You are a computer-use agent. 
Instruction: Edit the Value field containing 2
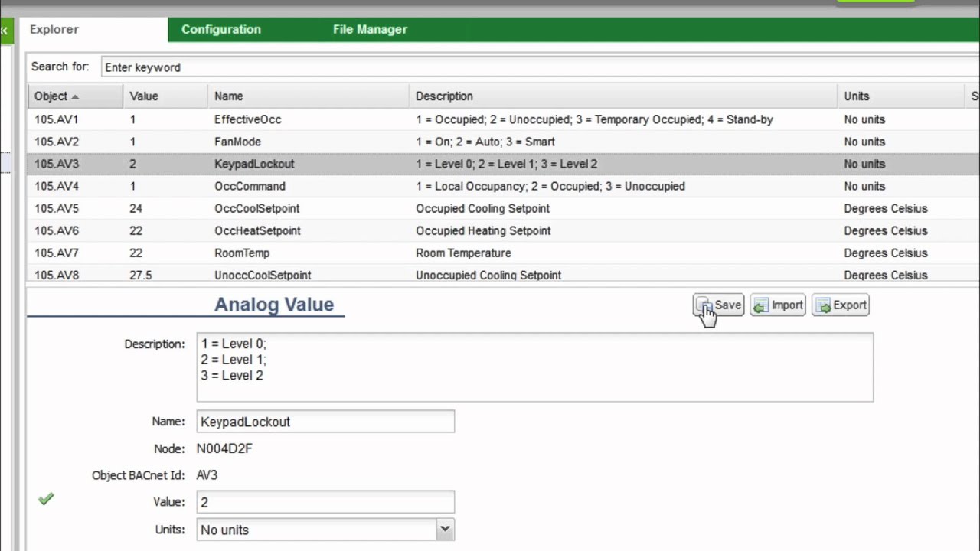point(325,502)
